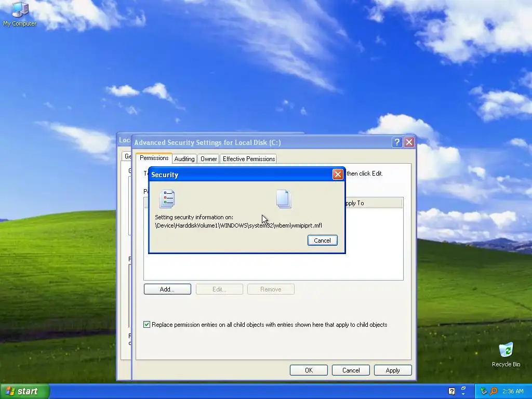Switch to the Owner tab
The height and width of the screenshot is (399, 532).
208,159
